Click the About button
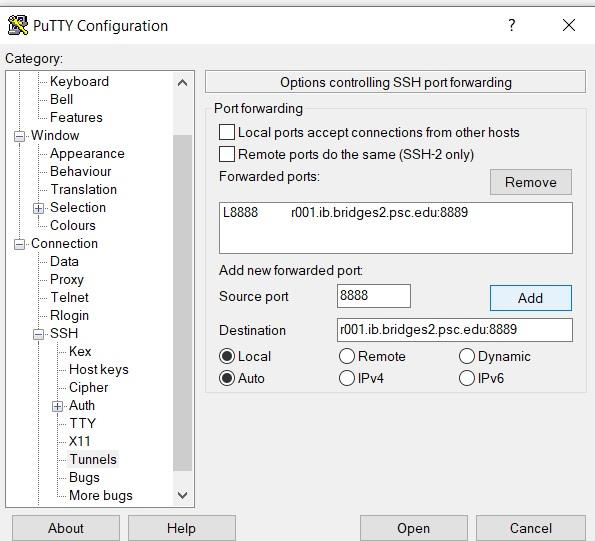The width and height of the screenshot is (595, 541). 66,528
